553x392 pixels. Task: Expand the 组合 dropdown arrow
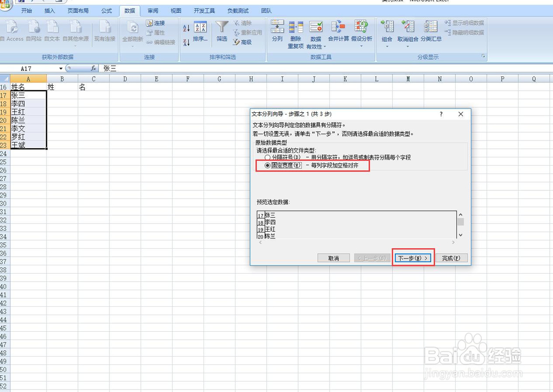[387, 46]
